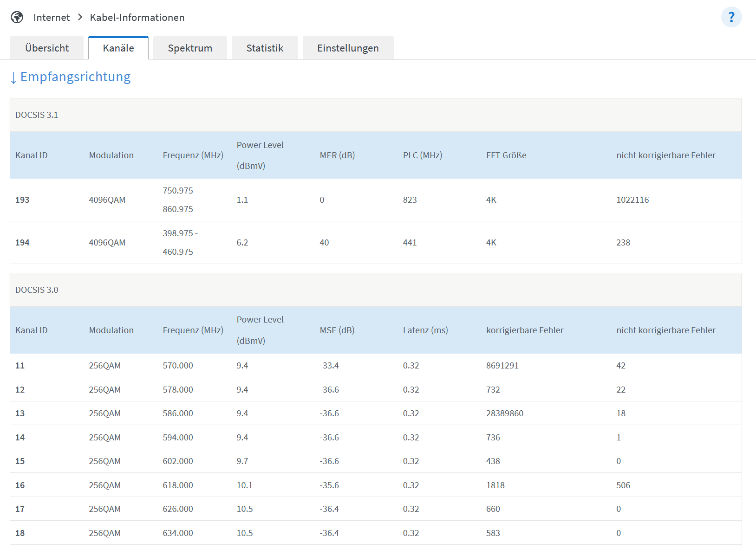Click the Internet breadcrumb link

(52, 17)
